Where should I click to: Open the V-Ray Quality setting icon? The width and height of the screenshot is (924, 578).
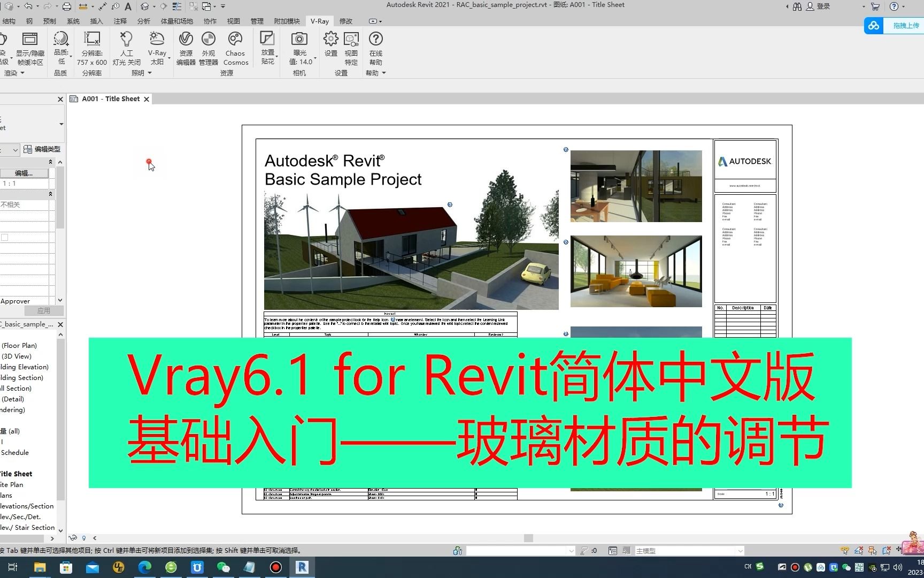[60, 39]
